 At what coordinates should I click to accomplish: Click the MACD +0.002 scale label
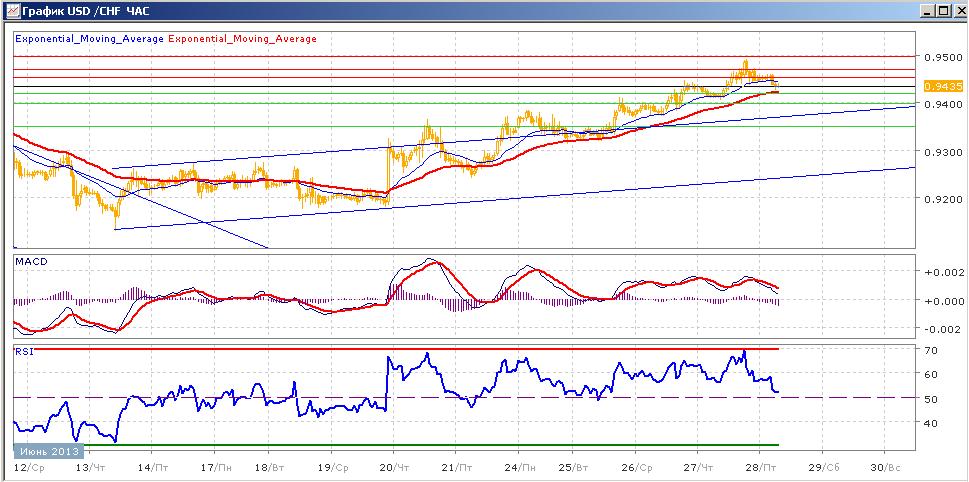coord(942,273)
